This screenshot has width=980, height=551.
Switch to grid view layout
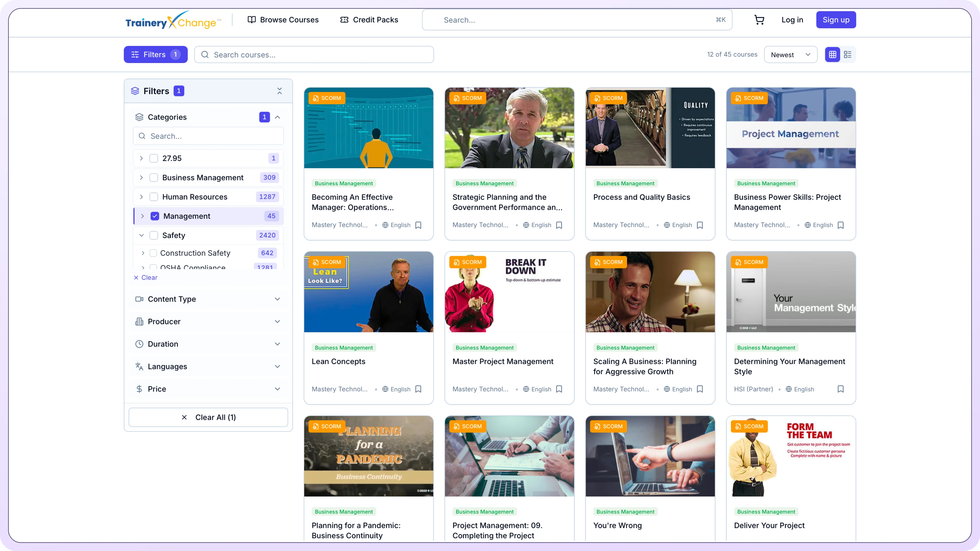click(x=832, y=55)
